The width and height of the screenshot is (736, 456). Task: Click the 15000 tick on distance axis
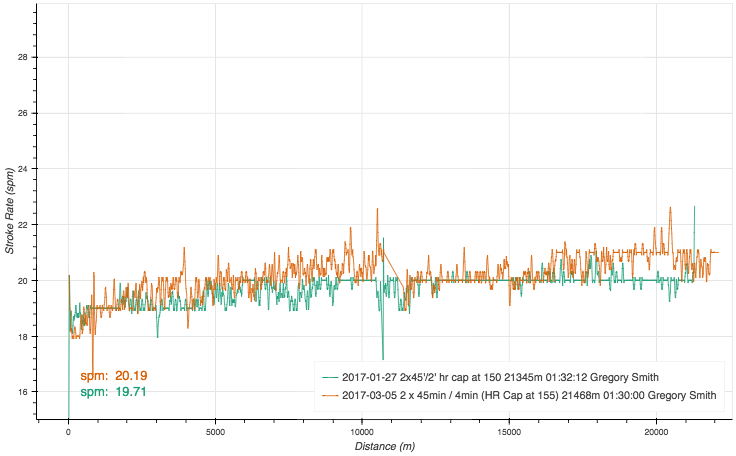pos(510,433)
